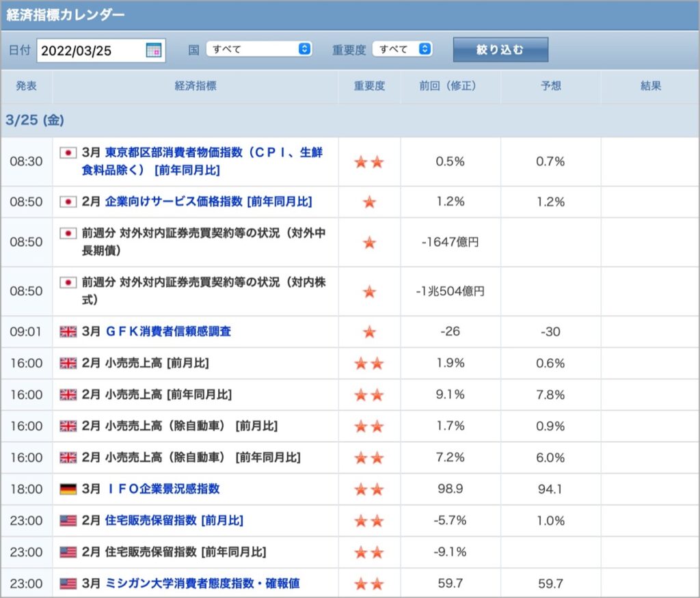
Task: Click UK flag in GFK row
Action: pos(68,331)
